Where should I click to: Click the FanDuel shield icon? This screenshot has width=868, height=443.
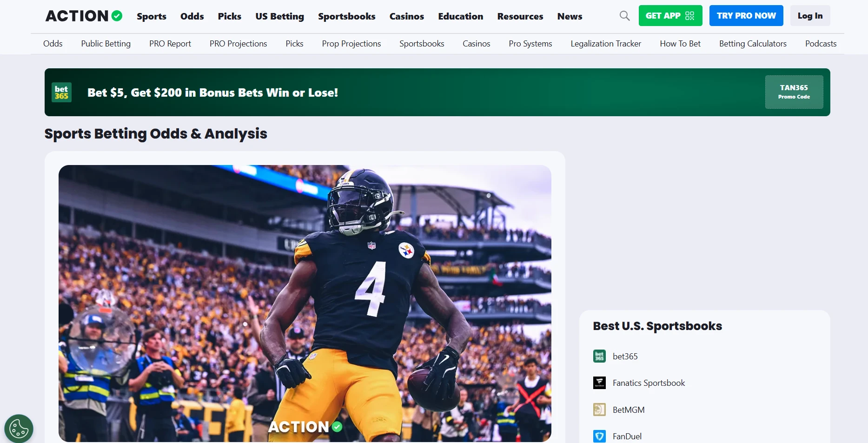(599, 436)
